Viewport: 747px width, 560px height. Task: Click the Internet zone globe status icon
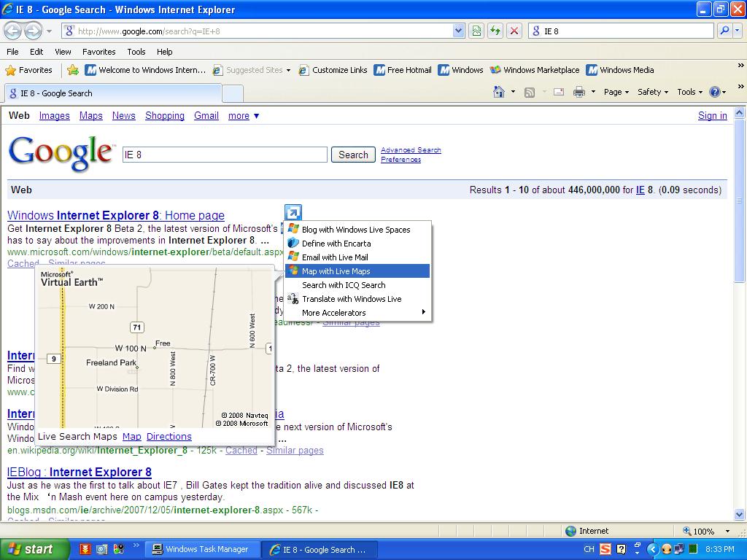[570, 531]
